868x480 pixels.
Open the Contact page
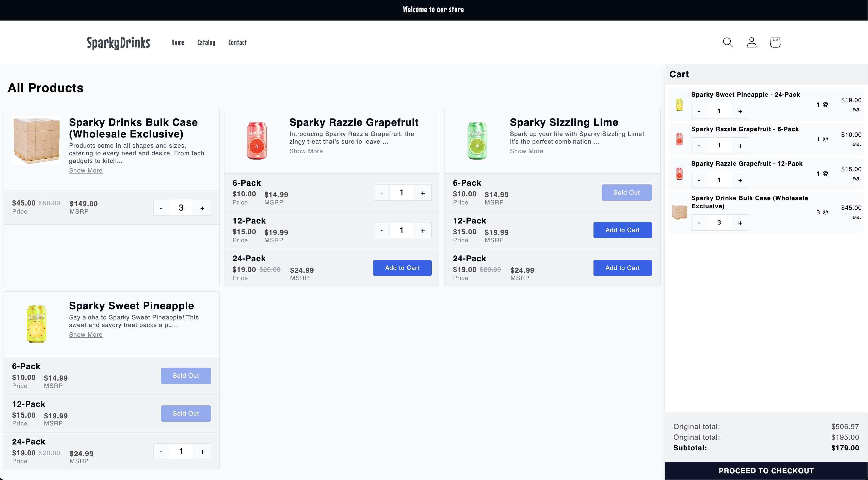[237, 42]
